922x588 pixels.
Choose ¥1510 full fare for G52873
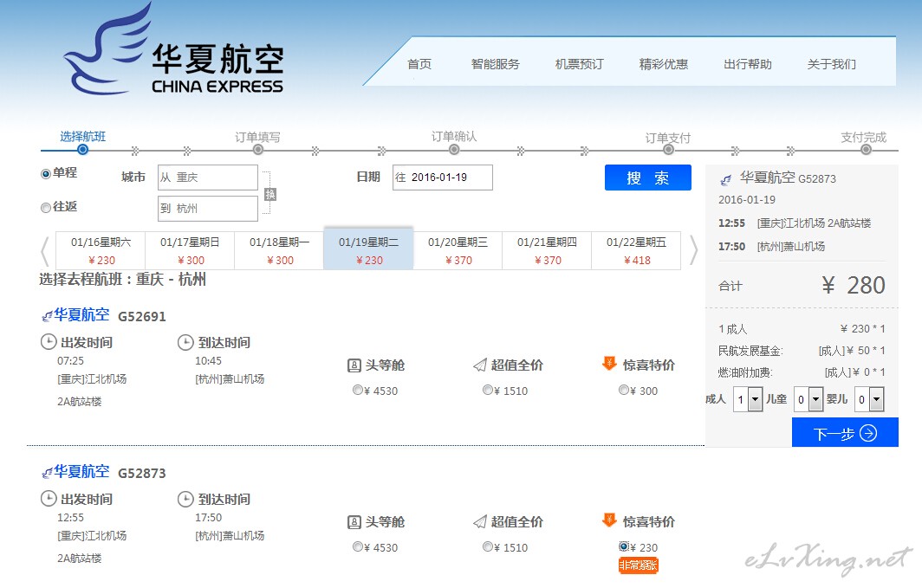click(x=487, y=546)
